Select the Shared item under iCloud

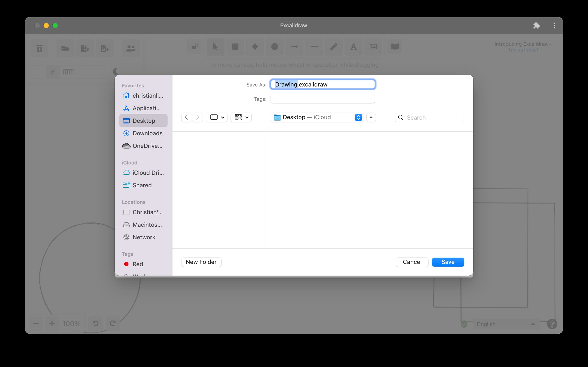(x=142, y=185)
